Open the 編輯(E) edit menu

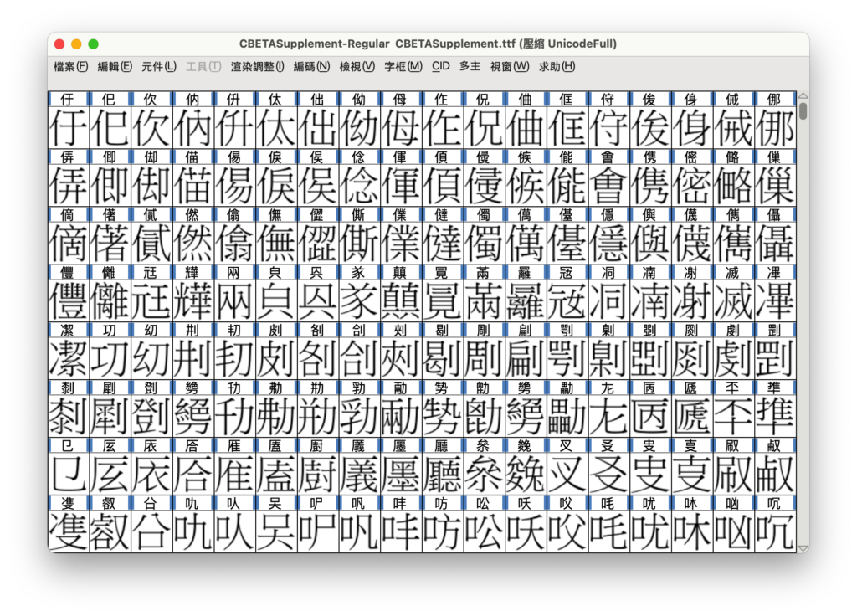tap(115, 67)
